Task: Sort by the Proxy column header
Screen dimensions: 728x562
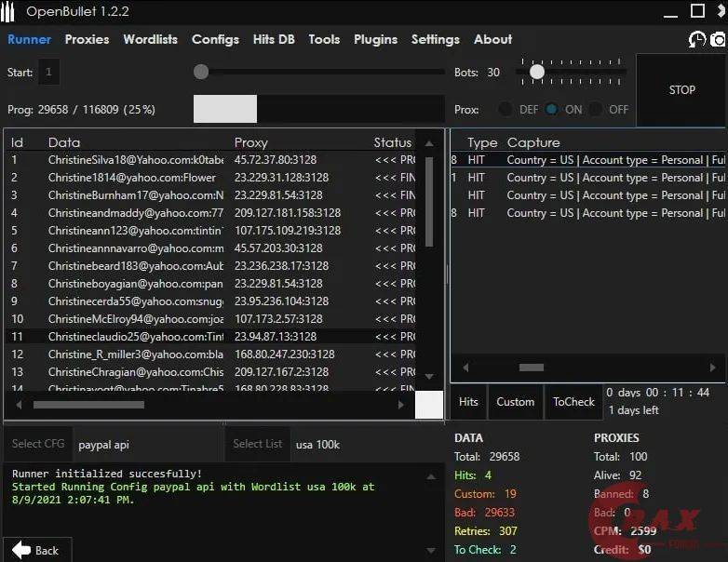Action: click(251, 142)
